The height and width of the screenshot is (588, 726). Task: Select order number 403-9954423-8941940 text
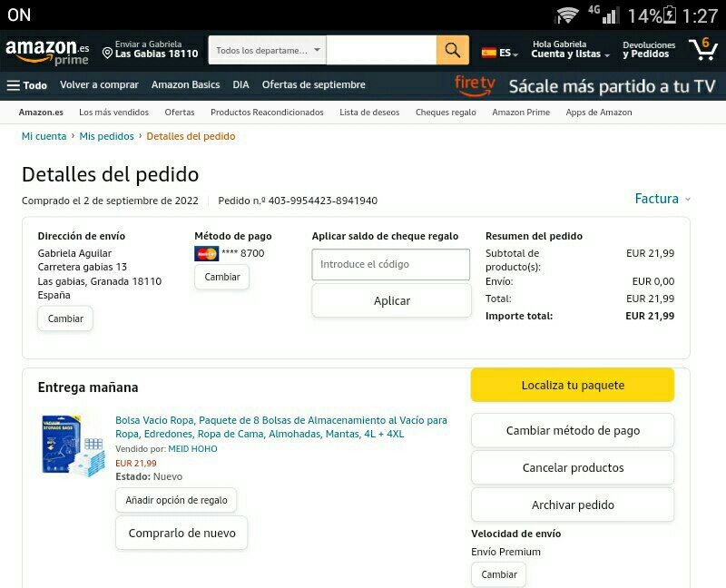323,201
